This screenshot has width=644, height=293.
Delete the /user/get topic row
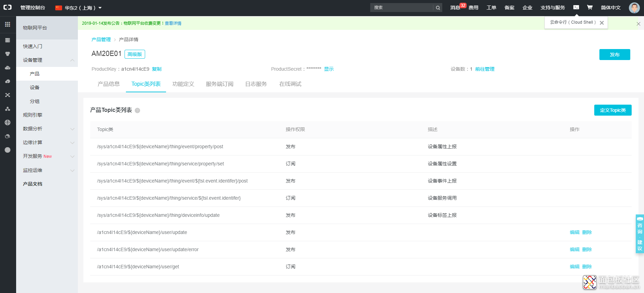pos(587,267)
